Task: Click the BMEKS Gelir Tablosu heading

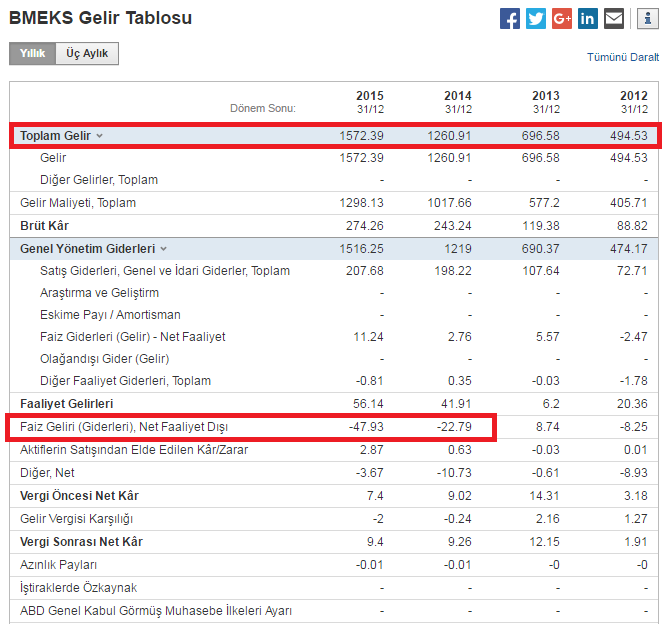Action: (101, 18)
